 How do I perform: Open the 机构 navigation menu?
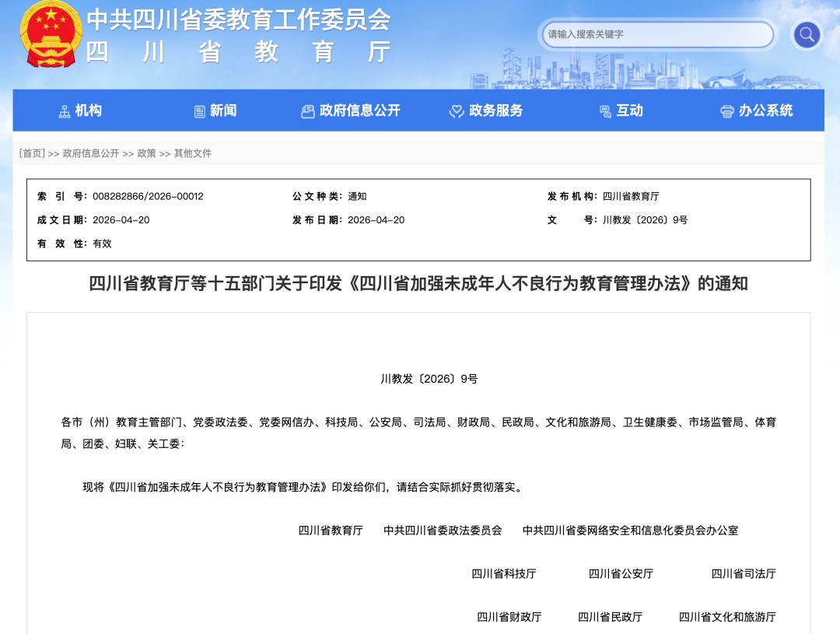89,110
